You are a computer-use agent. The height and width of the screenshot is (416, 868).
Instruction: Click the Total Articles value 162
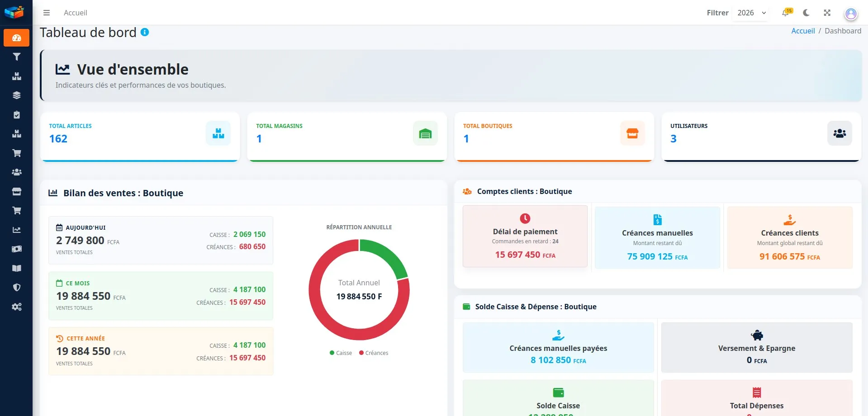click(x=58, y=139)
